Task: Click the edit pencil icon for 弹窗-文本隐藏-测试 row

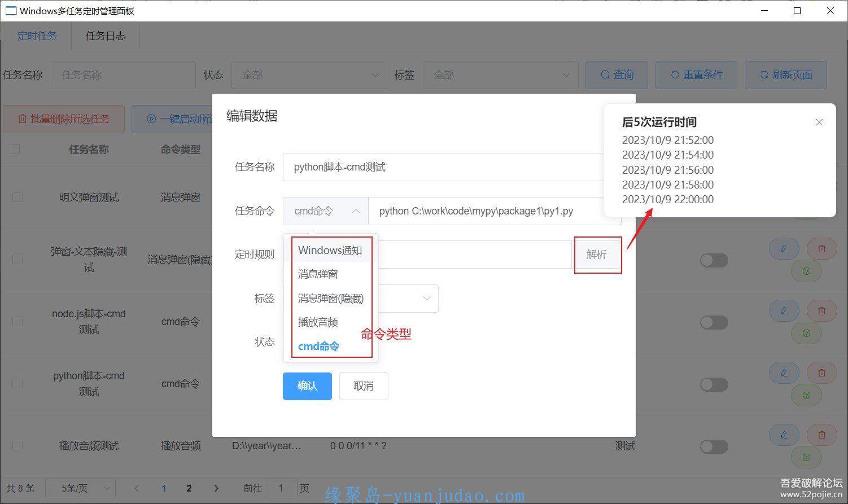Action: (784, 249)
